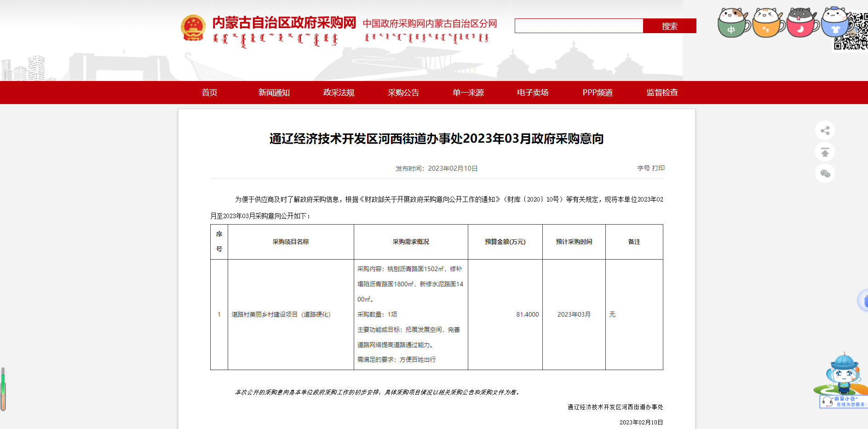Go to the 新闻通知 menu
Screen dimensions: 868x429
(274, 93)
